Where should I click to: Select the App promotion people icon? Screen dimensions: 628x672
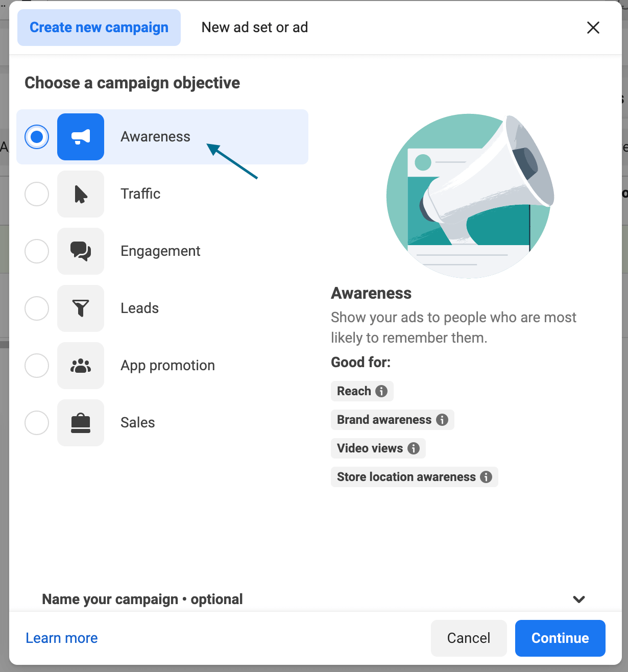click(80, 366)
